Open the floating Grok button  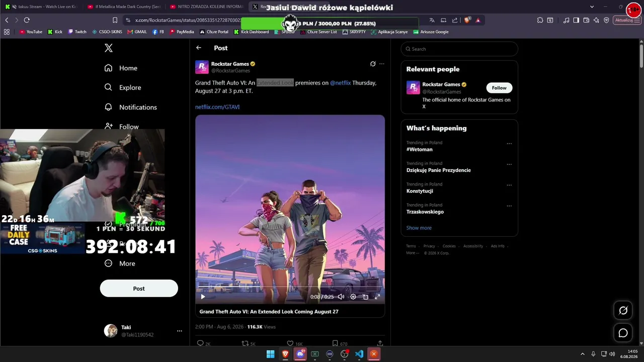point(623,310)
